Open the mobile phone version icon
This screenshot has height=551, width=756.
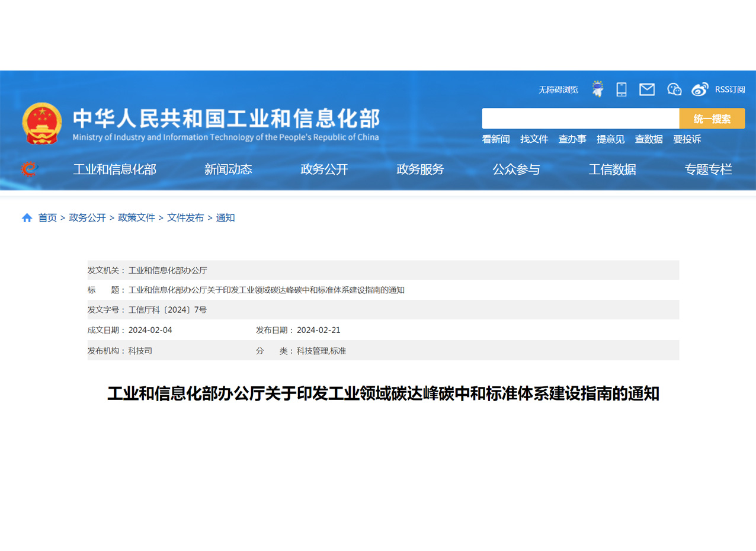click(622, 89)
